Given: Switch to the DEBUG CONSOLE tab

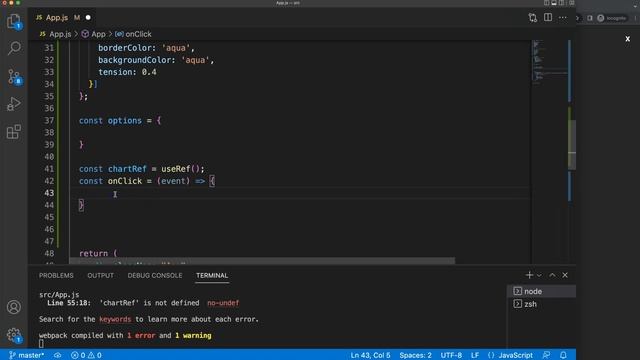Looking at the screenshot, I should click(x=155, y=276).
